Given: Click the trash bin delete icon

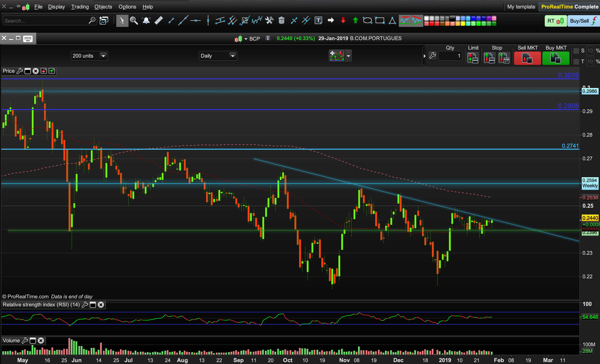Looking at the screenshot, I should click(x=282, y=21).
